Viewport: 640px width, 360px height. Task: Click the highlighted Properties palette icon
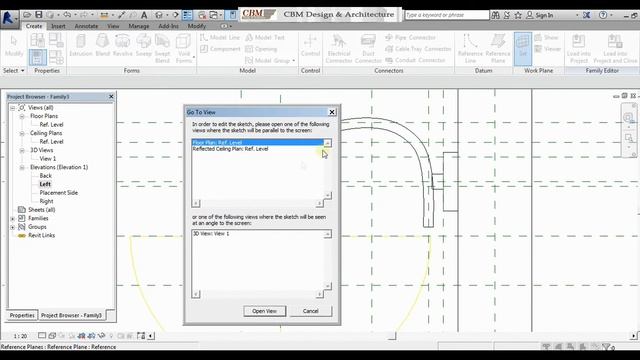(38, 57)
